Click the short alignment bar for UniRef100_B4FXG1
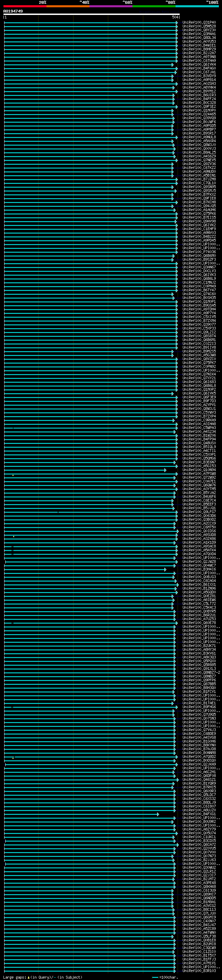Screen dimensions: 222x980 coord(82,814)
